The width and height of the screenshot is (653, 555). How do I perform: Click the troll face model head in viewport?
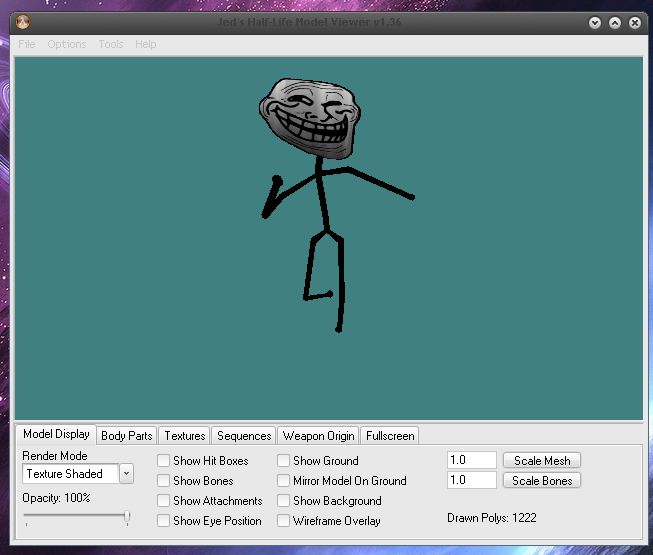[x=310, y=118]
